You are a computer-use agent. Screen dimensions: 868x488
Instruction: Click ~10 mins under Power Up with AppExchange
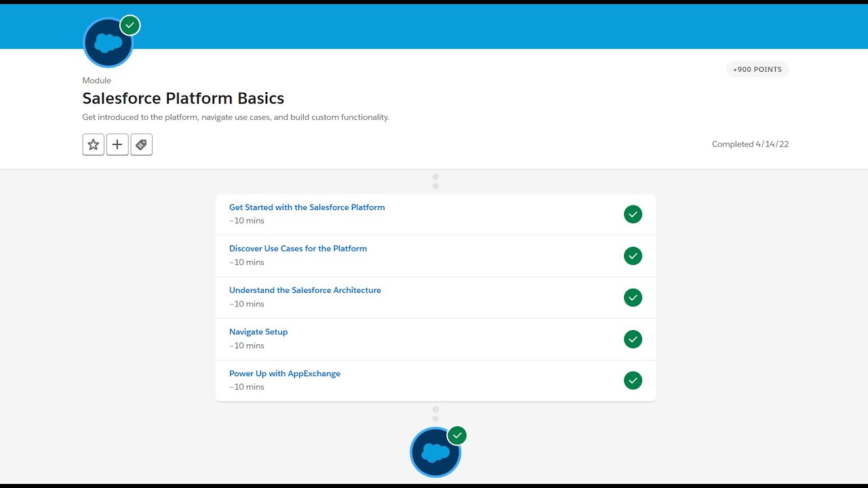click(247, 387)
